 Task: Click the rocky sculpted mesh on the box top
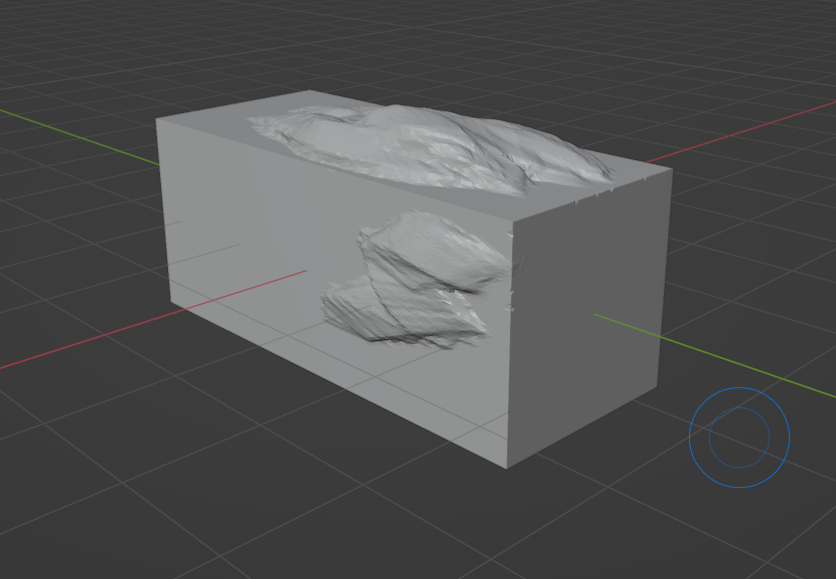point(430,148)
